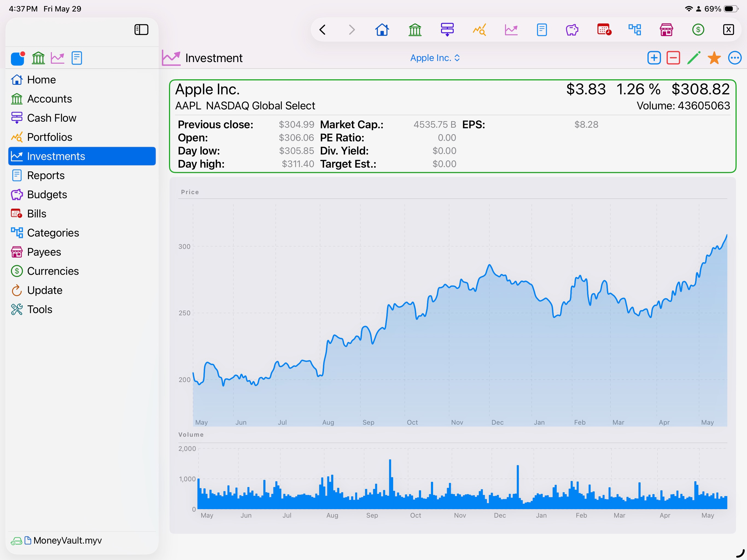The image size is (747, 560).
Task: Add a new investment with plus button
Action: [654, 58]
